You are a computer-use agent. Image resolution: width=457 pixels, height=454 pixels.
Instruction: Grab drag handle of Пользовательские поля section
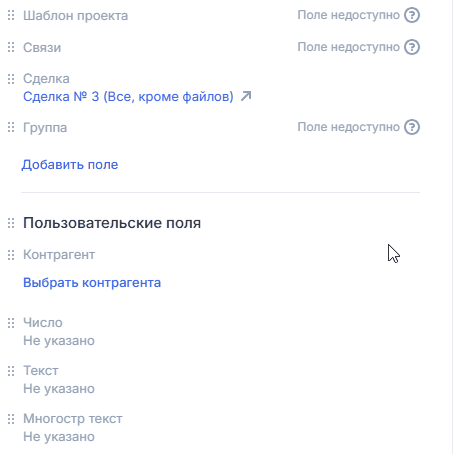[11, 223]
